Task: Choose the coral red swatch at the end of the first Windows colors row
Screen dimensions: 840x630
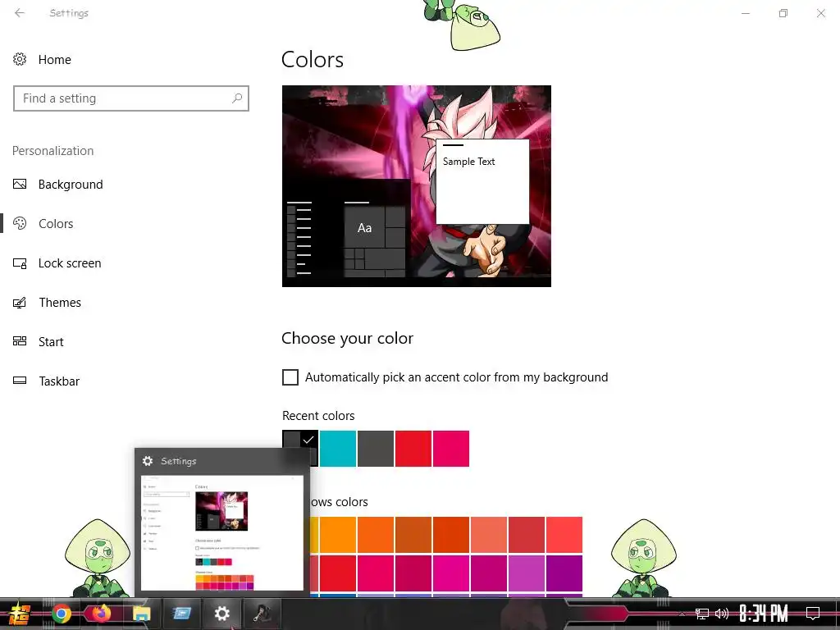Action: [x=564, y=535]
